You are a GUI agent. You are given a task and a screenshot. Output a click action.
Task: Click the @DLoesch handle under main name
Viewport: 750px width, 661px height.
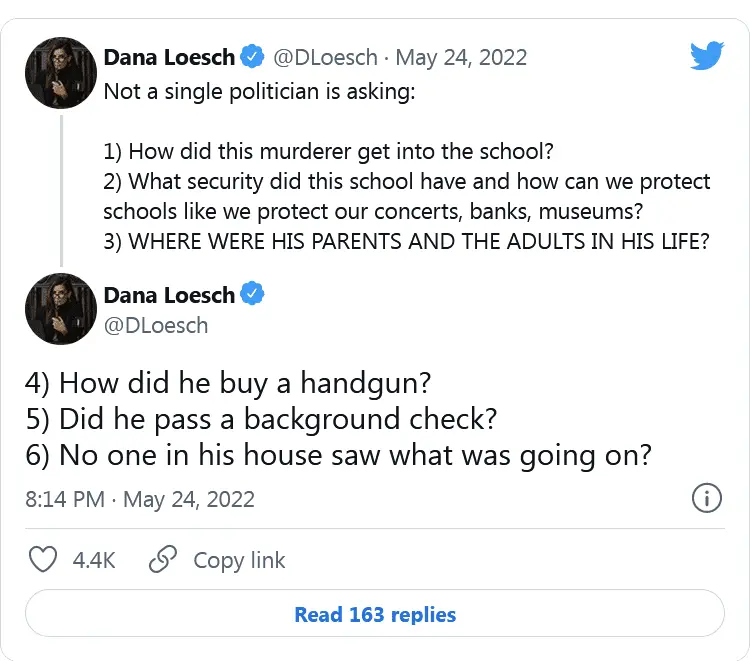click(x=156, y=325)
